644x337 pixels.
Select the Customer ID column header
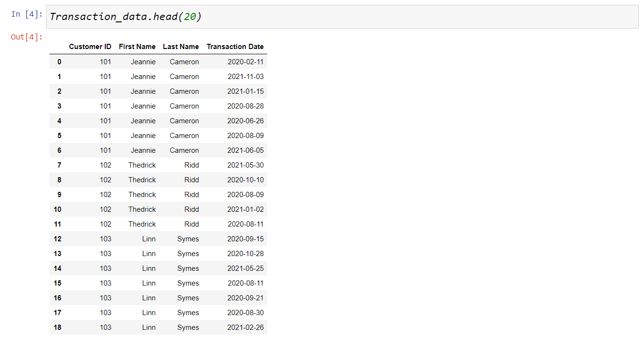pyautogui.click(x=90, y=47)
